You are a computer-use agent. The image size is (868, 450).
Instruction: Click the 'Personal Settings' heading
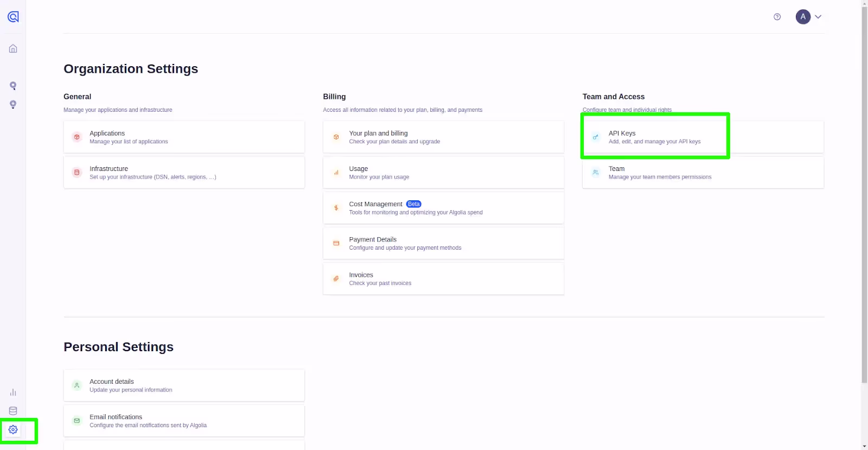tap(118, 347)
